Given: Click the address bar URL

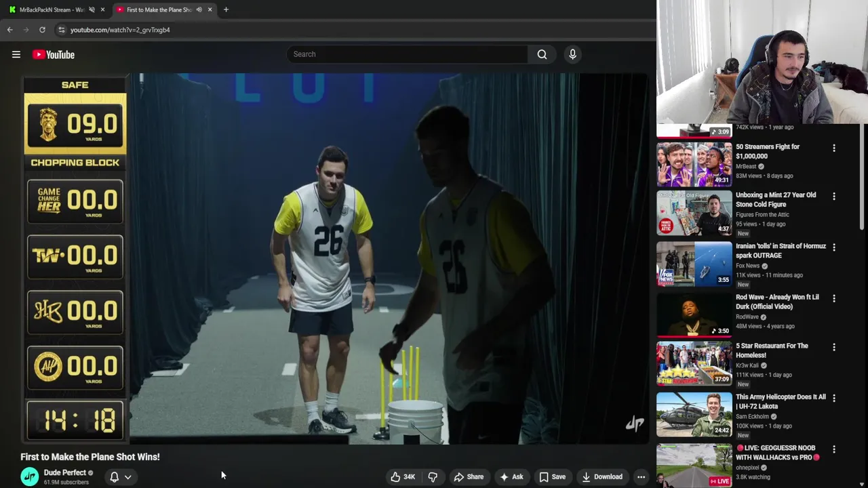Looking at the screenshot, I should 120,30.
